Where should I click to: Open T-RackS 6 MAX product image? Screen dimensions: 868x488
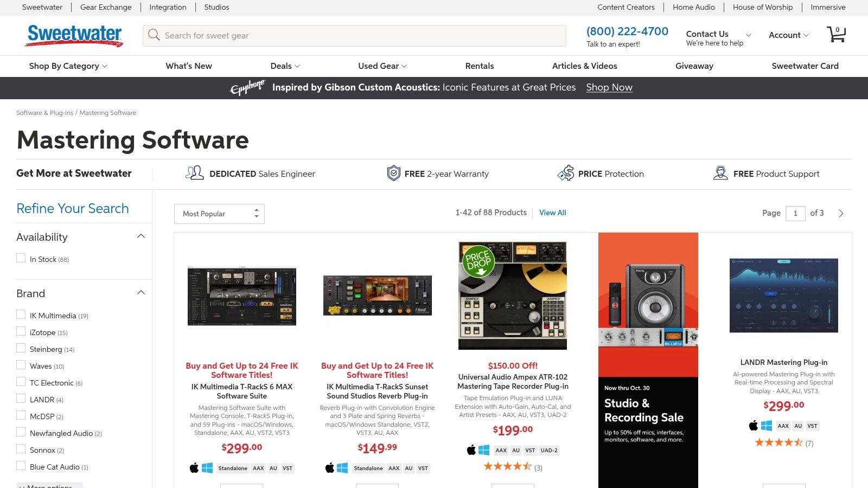click(242, 296)
